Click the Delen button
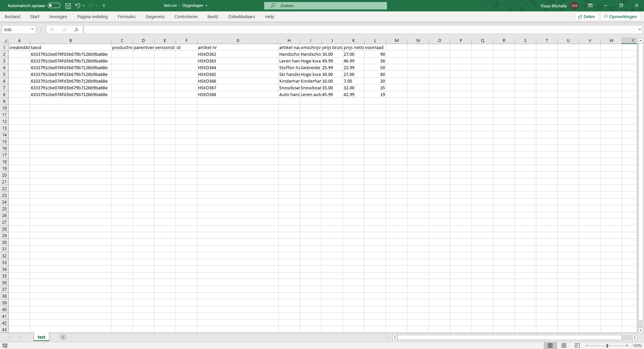The image size is (644, 349). click(587, 16)
